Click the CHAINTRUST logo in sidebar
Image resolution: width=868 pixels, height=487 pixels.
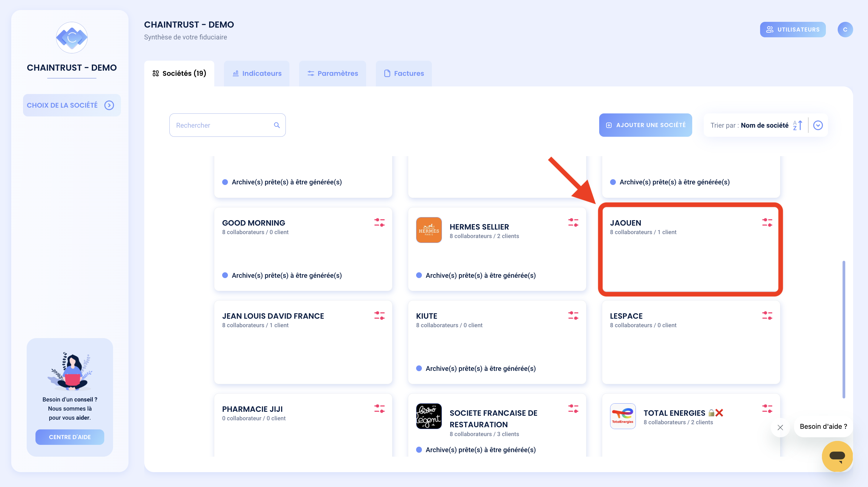point(72,37)
